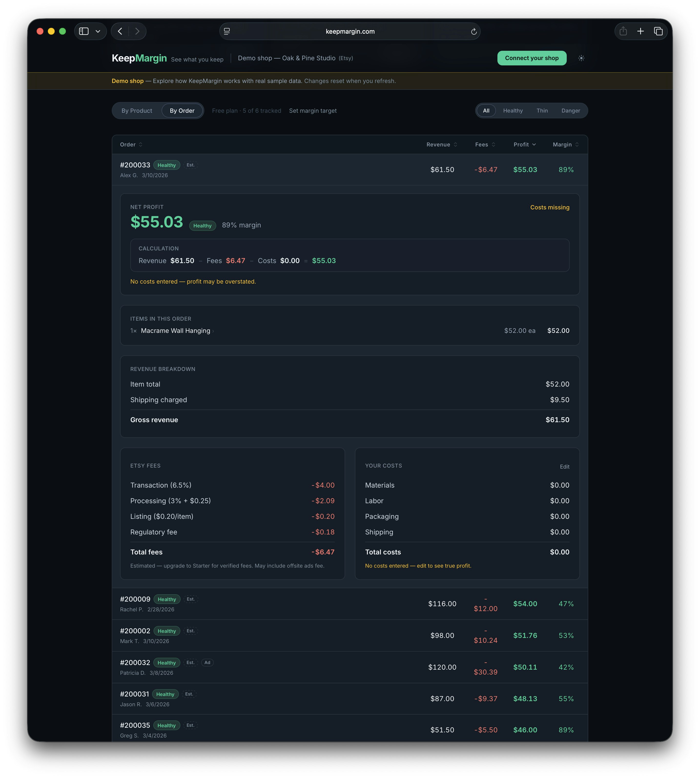Expand order #200009 row
Image resolution: width=700 pixels, height=778 pixels.
[x=350, y=604]
